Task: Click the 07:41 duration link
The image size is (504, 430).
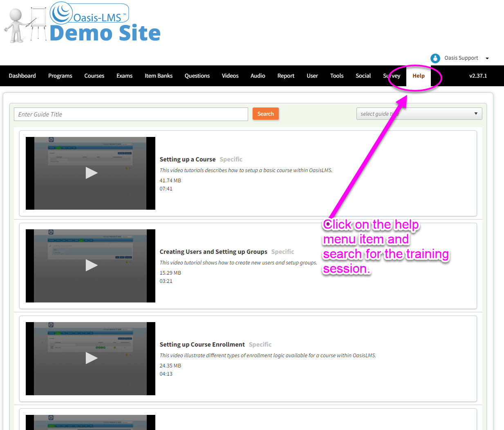Action: [166, 188]
